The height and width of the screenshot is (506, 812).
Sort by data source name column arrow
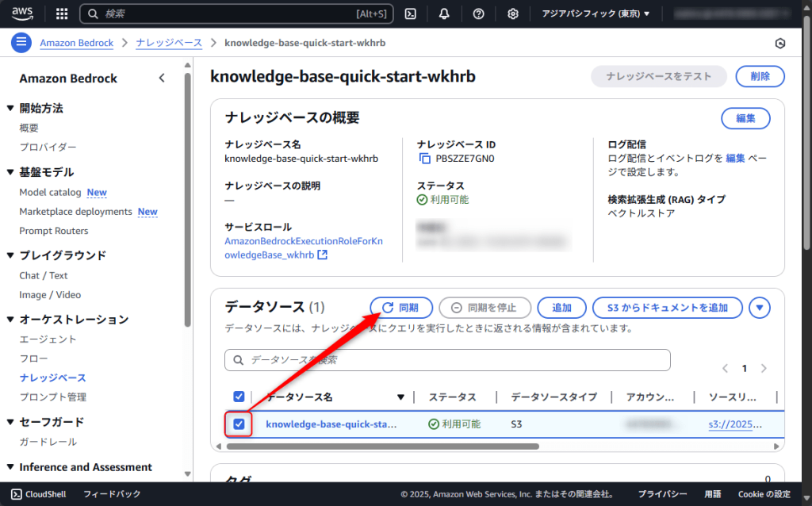coord(400,397)
